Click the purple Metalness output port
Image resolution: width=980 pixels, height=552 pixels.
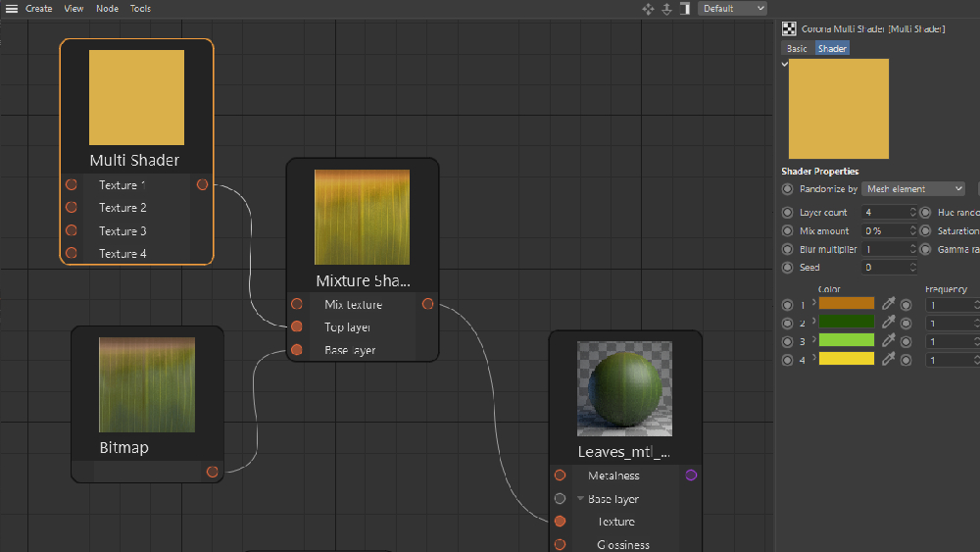[691, 476]
